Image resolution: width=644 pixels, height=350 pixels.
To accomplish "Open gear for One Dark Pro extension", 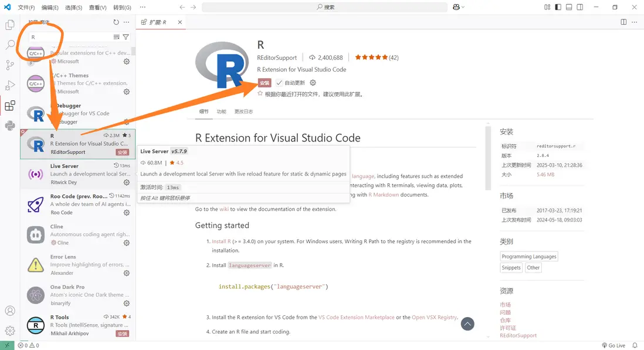I will [x=127, y=303].
